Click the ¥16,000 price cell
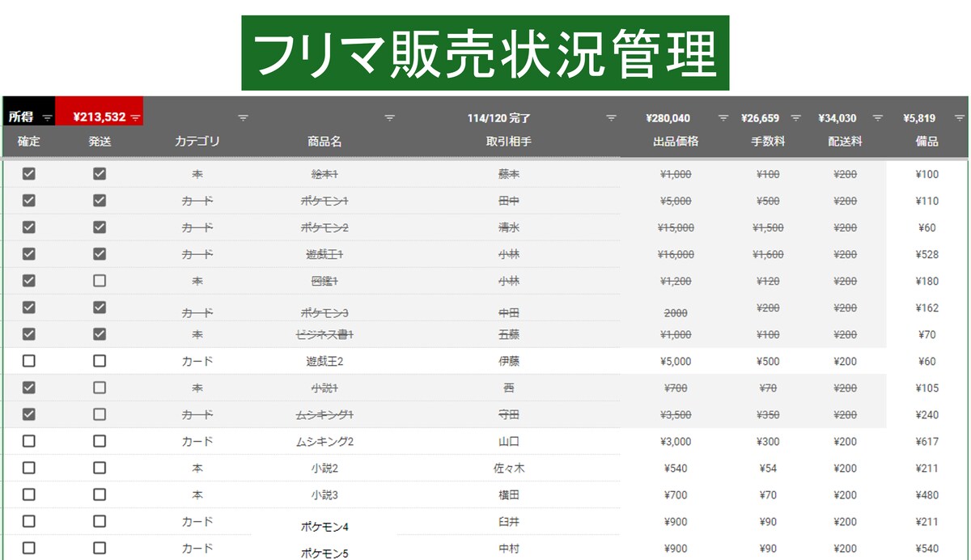Viewport: 971px width, 560px height. 676,254
